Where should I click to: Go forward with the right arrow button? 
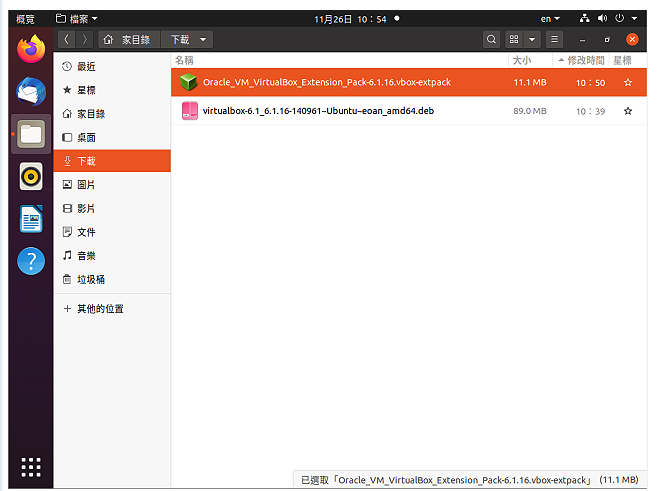(84, 40)
